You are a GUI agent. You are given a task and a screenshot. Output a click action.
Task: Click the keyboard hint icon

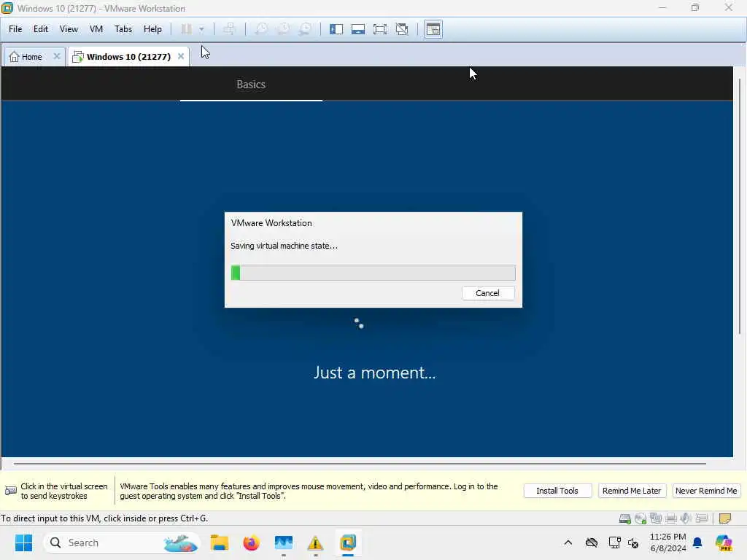tap(10, 491)
